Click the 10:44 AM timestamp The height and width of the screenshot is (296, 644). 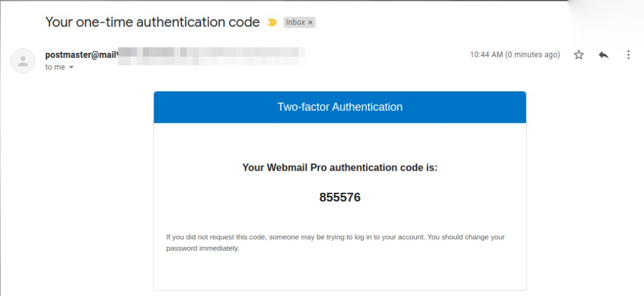click(x=486, y=55)
